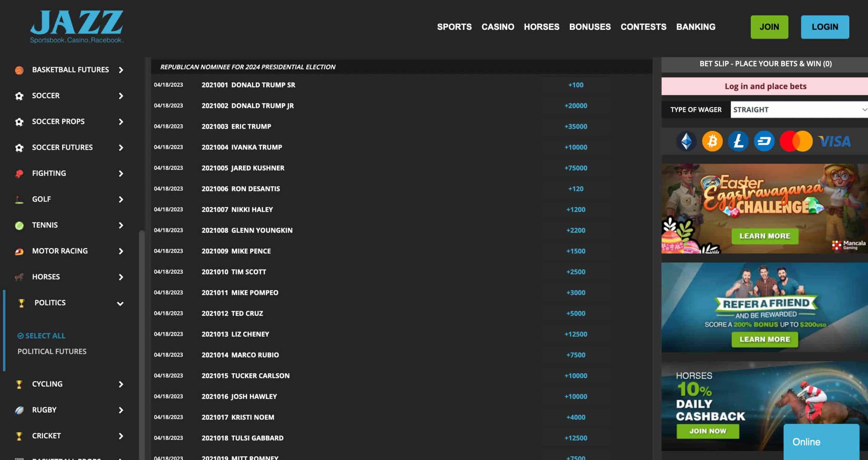868x460 pixels.
Task: Click the Ethereum payment icon
Action: pos(686,141)
